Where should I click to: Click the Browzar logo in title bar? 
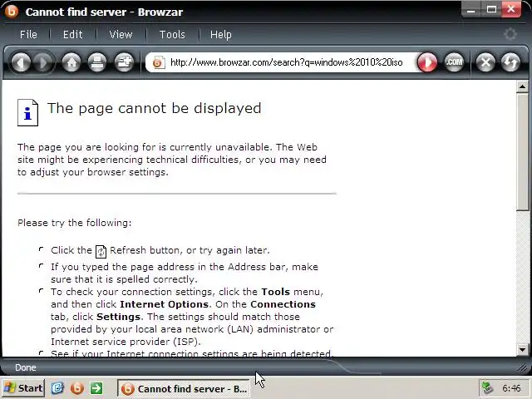click(x=12, y=11)
